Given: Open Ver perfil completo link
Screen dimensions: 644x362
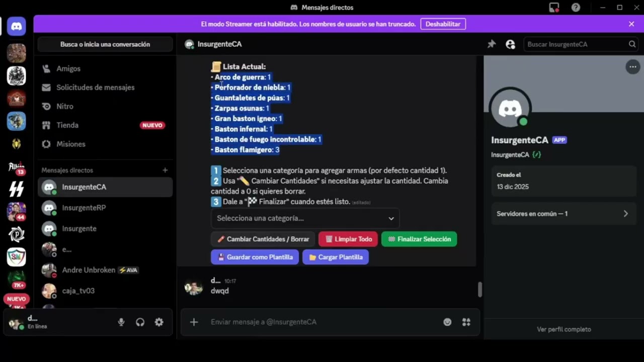Looking at the screenshot, I should (x=563, y=329).
